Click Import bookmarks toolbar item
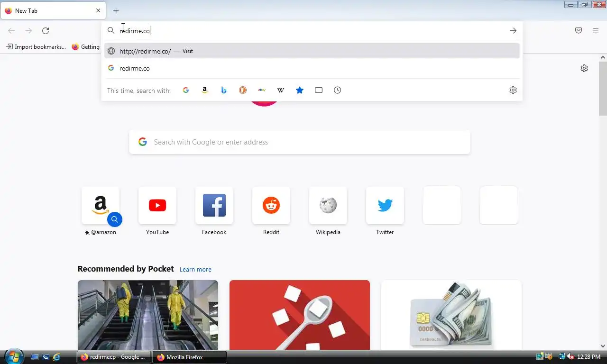 click(x=36, y=47)
